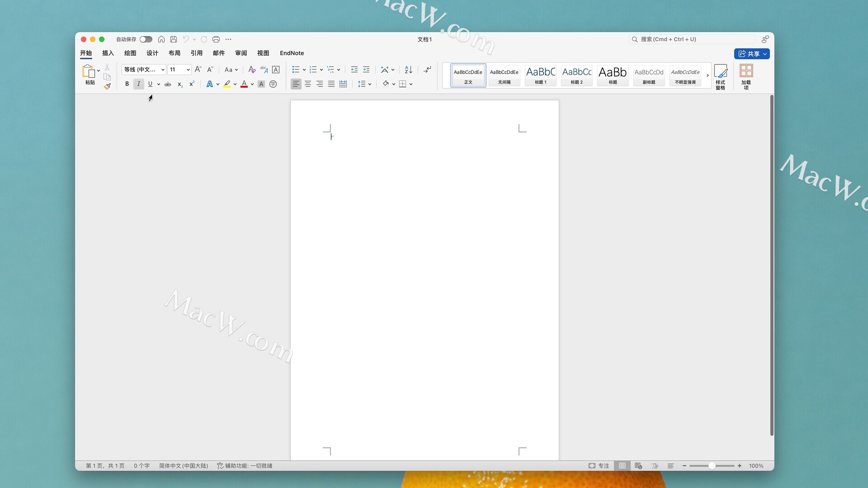Open the 绘图 tab
Image resolution: width=868 pixels, height=488 pixels.
pyautogui.click(x=130, y=53)
